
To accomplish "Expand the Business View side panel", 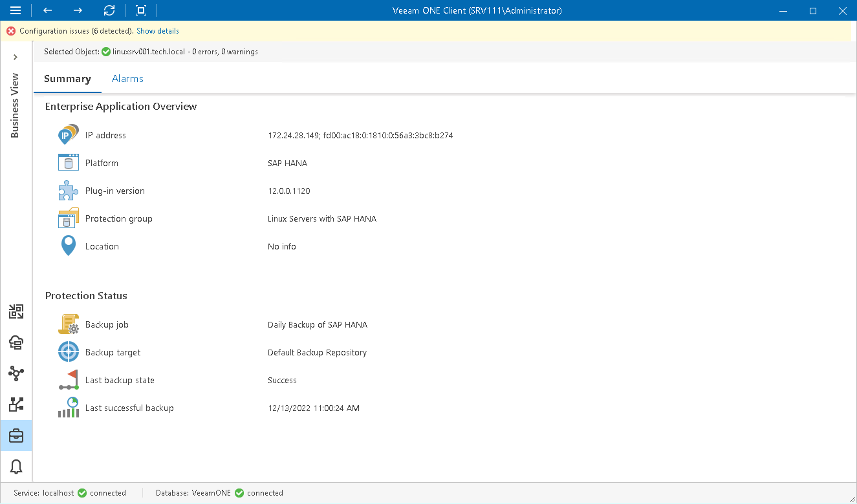I will pyautogui.click(x=16, y=57).
